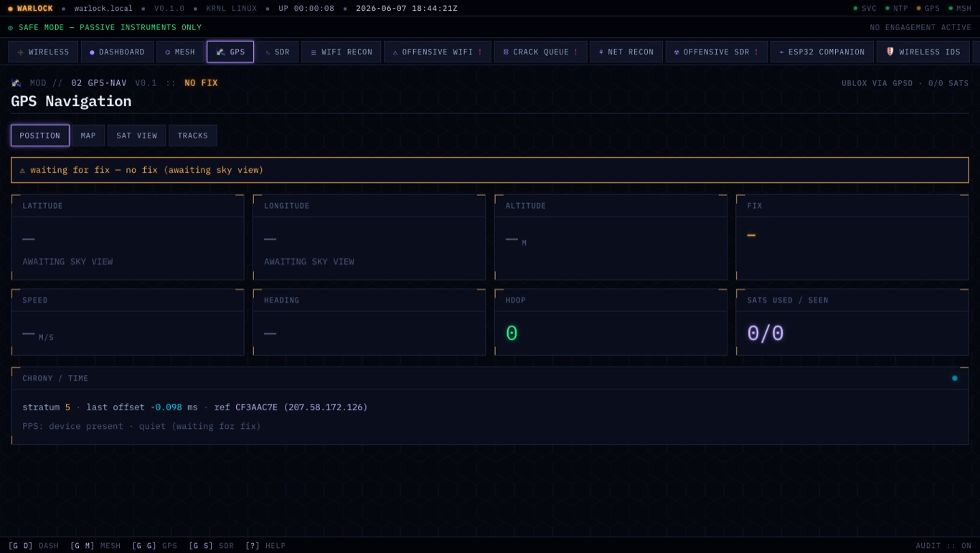
Task: Click the "KRNL LINUX" header text
Action: pos(232,9)
